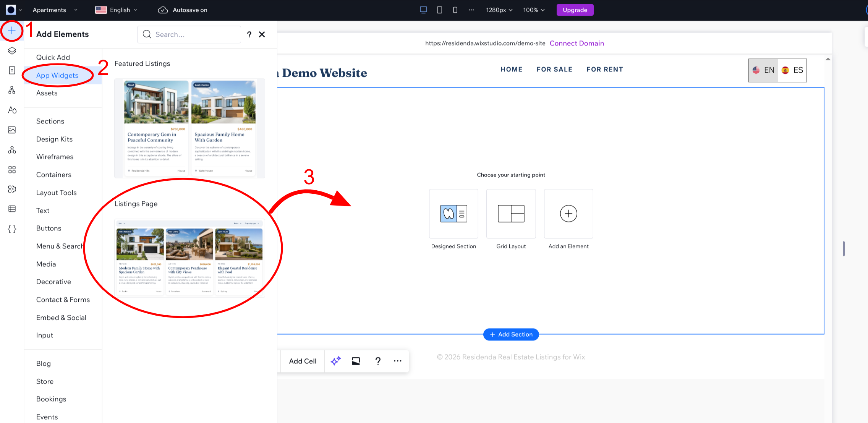
Task: Click HOME in site navigation
Action: [511, 70]
